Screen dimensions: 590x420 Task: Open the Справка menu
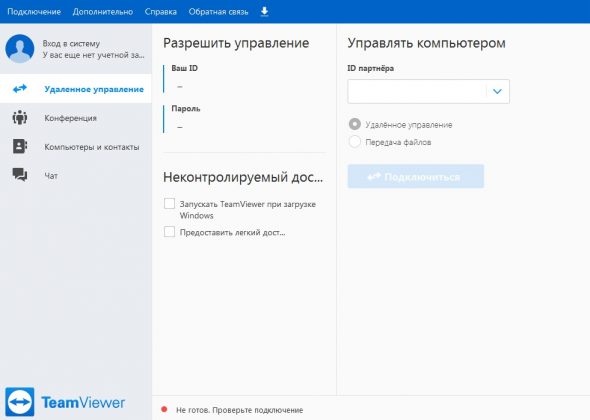(x=161, y=12)
